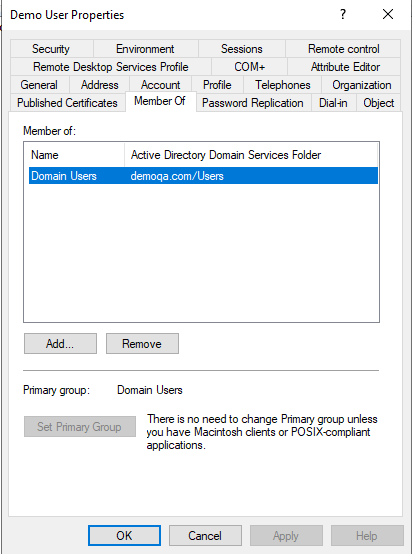Select the General tab
The image size is (412, 554).
coord(39,85)
